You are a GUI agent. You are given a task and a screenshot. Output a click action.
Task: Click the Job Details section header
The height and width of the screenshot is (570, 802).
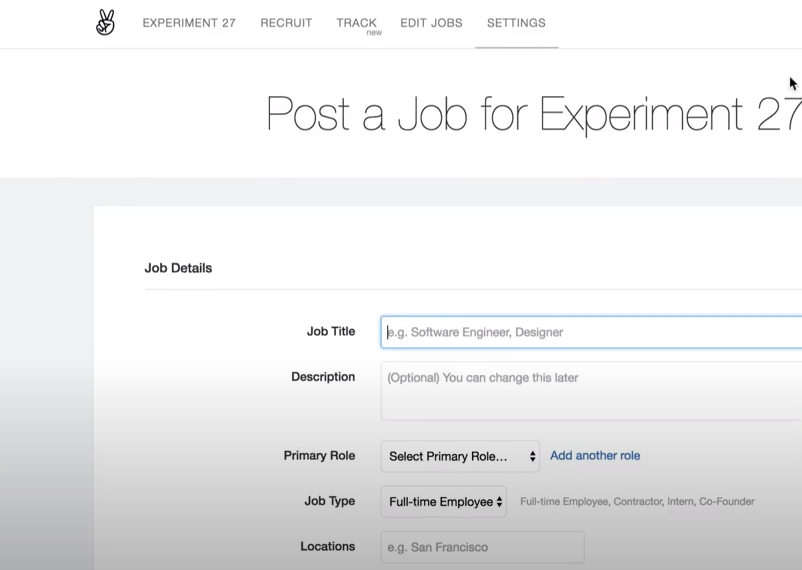click(178, 268)
